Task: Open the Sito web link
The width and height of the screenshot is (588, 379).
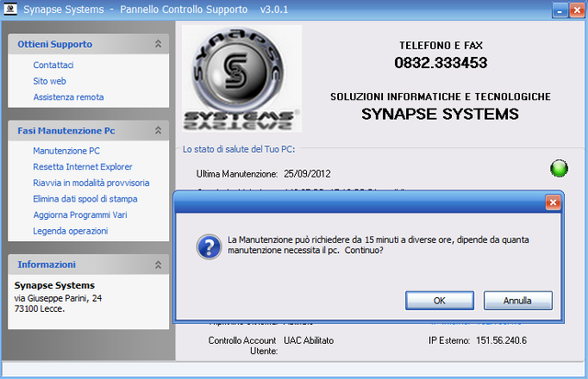Action: coord(50,81)
